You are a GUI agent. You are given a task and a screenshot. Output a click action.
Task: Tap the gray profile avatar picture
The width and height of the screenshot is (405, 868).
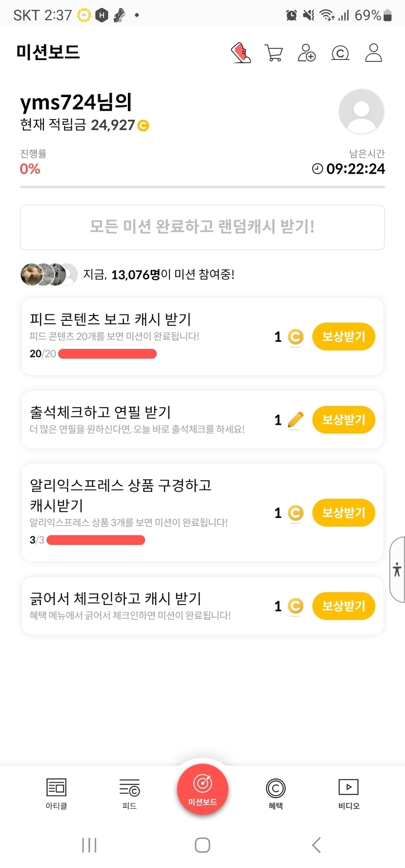click(x=361, y=111)
